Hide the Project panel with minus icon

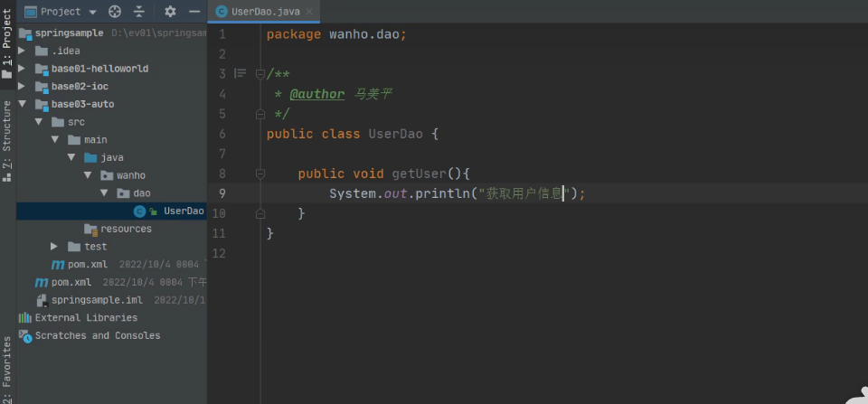(x=194, y=12)
